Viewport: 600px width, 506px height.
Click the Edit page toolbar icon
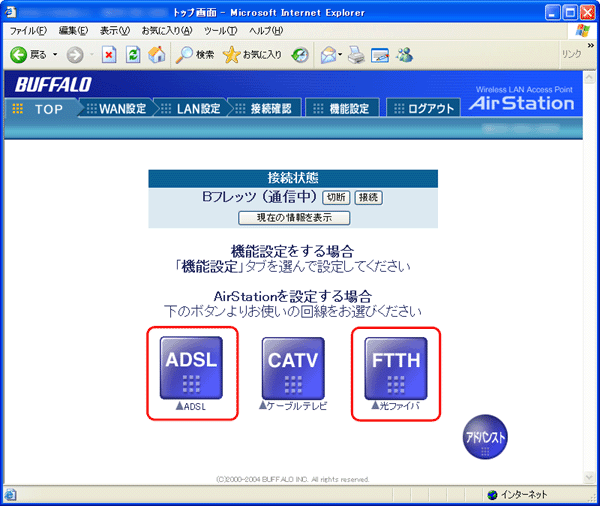[x=380, y=55]
